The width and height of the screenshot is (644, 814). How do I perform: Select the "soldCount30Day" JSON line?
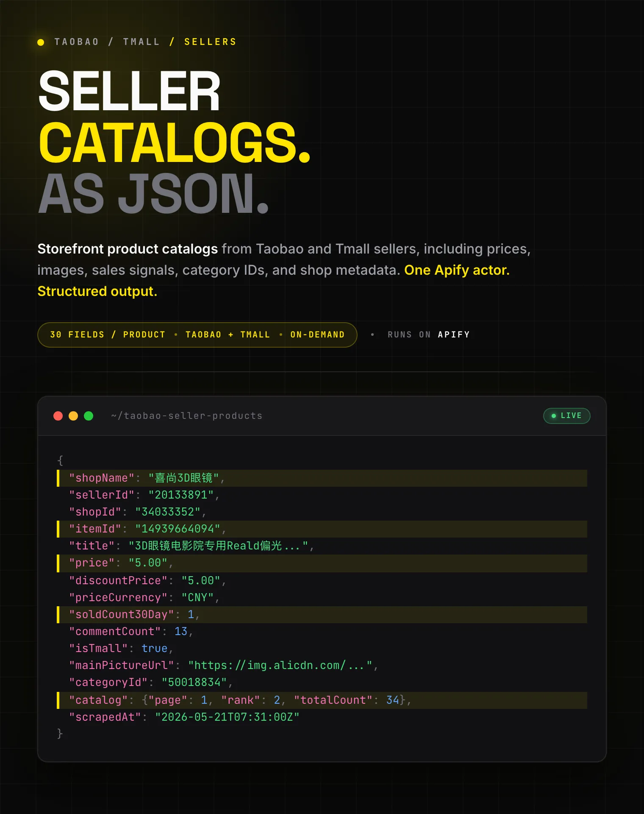[322, 615]
